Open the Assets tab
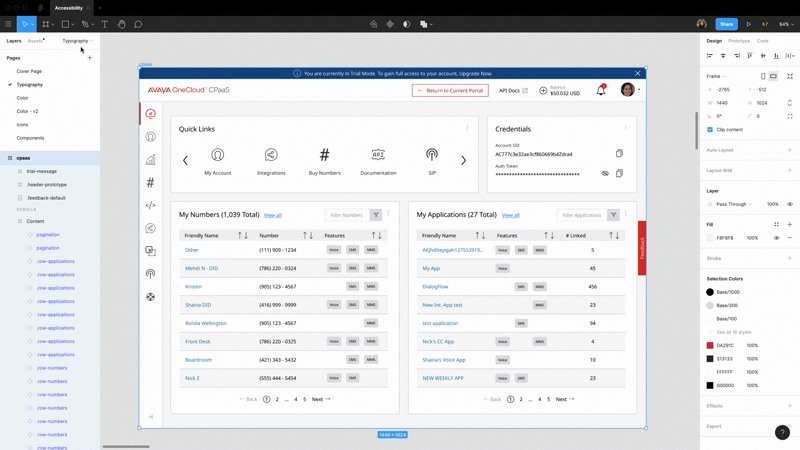800x450 pixels. [x=35, y=41]
